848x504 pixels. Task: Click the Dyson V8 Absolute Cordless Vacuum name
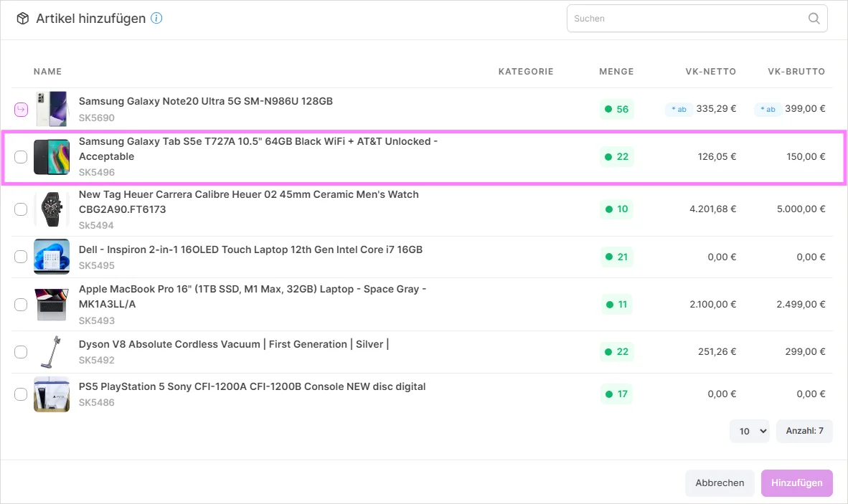pyautogui.click(x=234, y=344)
